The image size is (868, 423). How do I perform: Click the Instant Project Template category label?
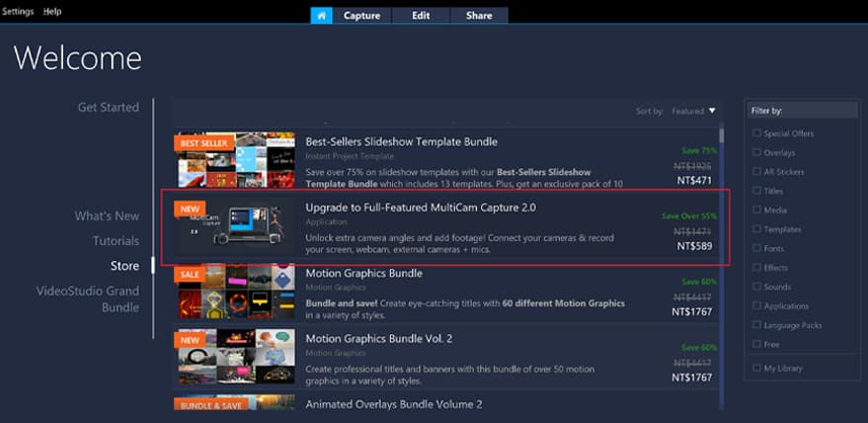pyautogui.click(x=350, y=156)
